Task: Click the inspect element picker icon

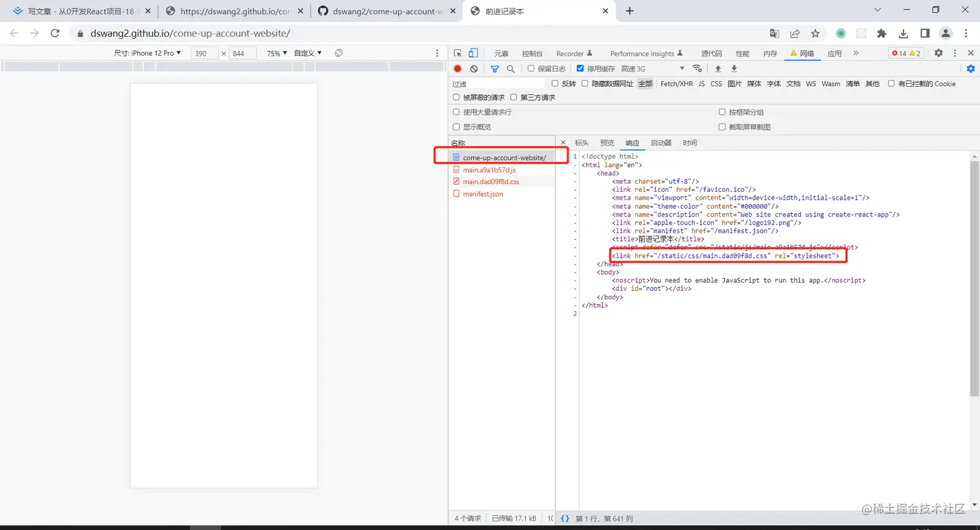Action: click(458, 53)
